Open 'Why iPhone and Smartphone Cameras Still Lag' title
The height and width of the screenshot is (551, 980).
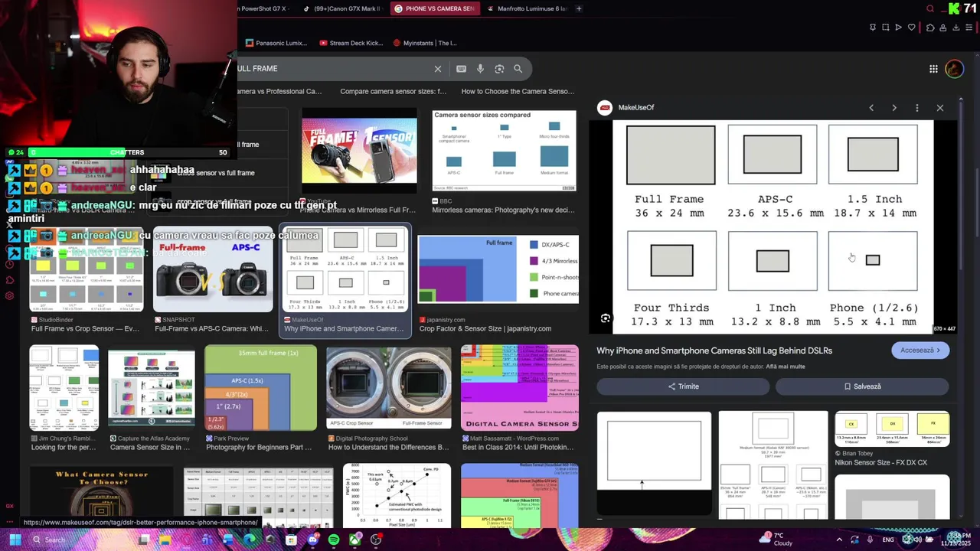(x=714, y=350)
